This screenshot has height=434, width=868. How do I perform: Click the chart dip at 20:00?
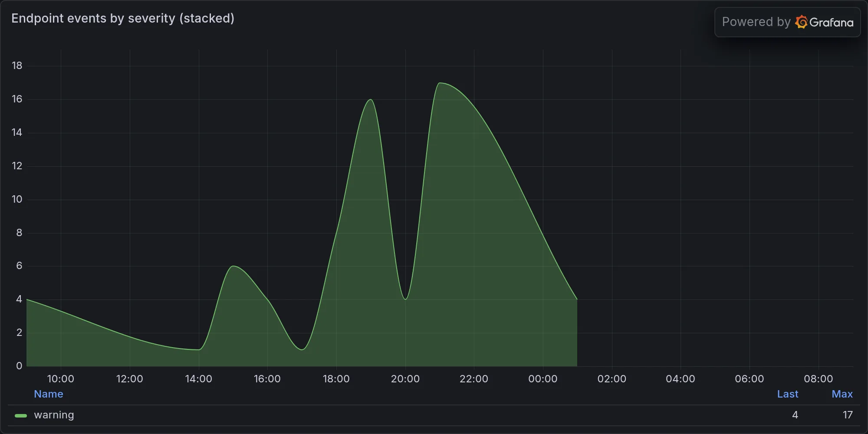click(x=405, y=299)
